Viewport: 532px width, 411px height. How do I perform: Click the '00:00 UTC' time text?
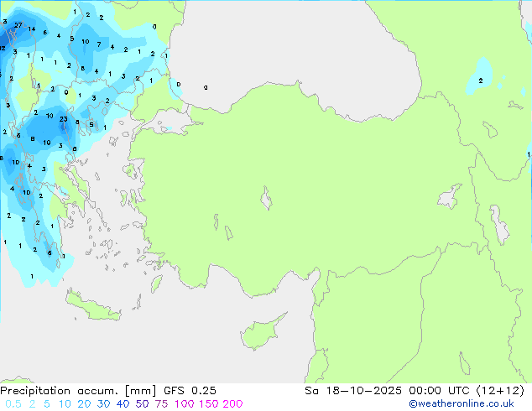click(441, 391)
